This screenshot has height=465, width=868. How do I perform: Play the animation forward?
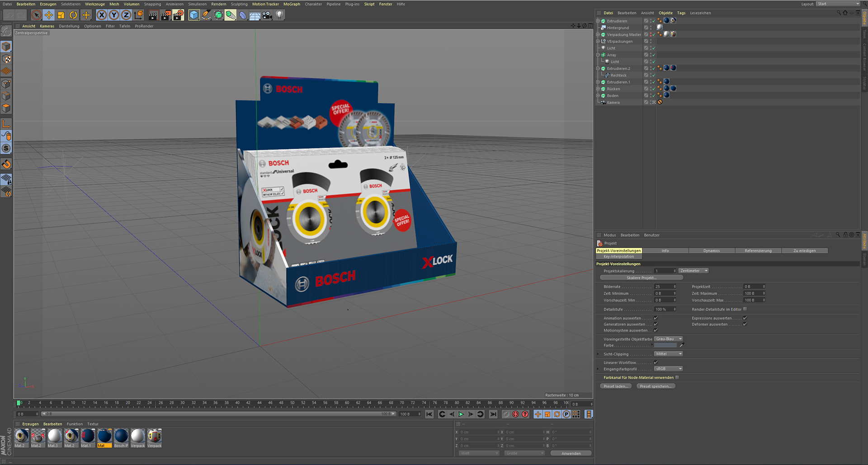(461, 414)
